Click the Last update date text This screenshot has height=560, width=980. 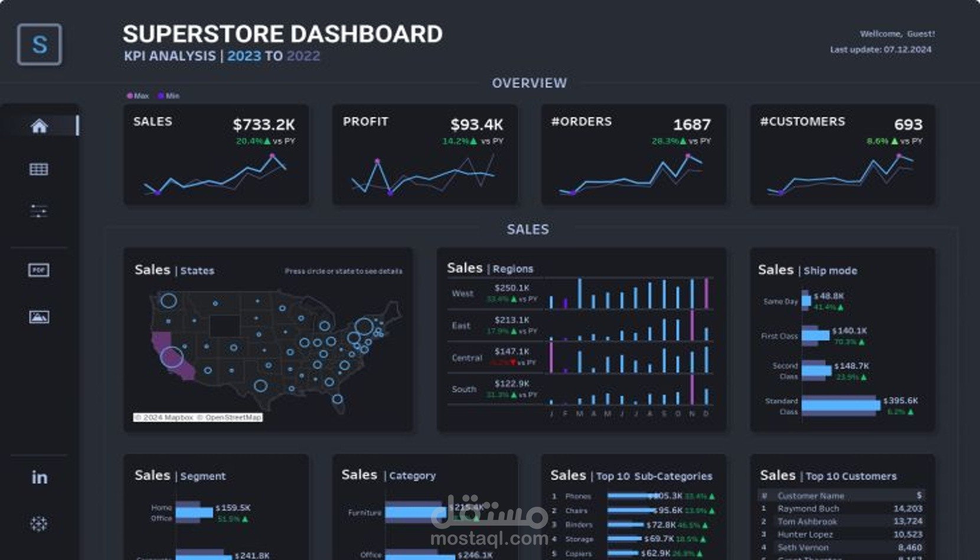(x=881, y=50)
